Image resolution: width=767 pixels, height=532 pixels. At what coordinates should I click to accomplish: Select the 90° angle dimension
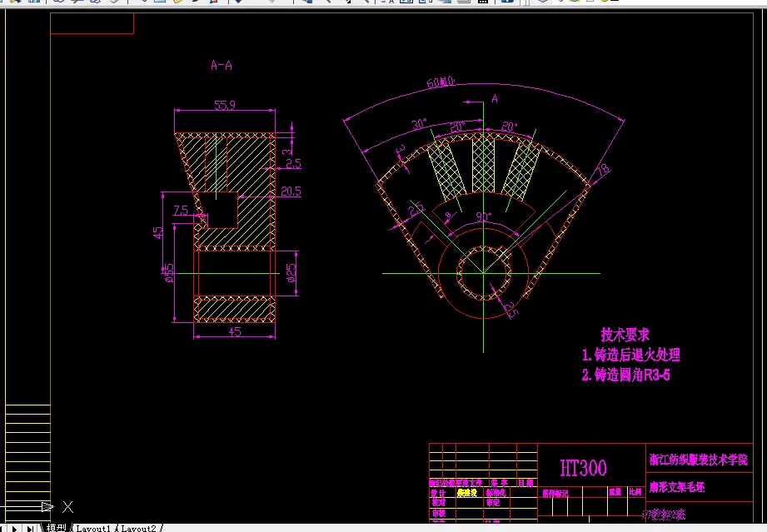click(483, 216)
